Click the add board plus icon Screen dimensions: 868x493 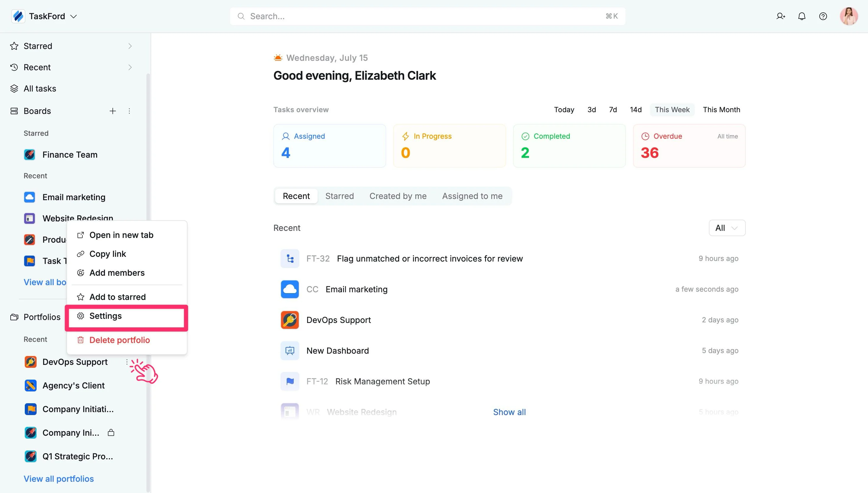pyautogui.click(x=113, y=111)
